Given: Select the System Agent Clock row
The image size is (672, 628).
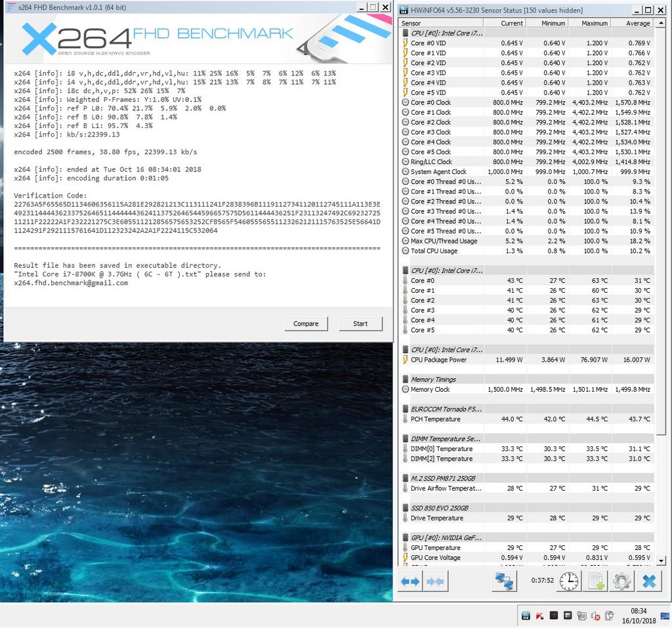Looking at the screenshot, I should click(x=527, y=171).
